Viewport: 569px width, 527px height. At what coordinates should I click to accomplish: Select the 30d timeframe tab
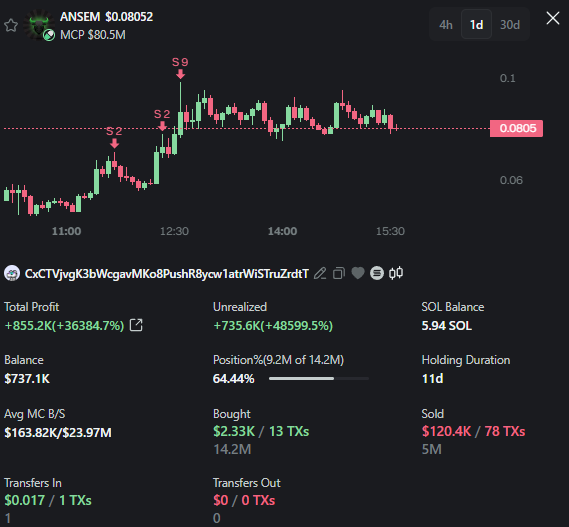(510, 25)
